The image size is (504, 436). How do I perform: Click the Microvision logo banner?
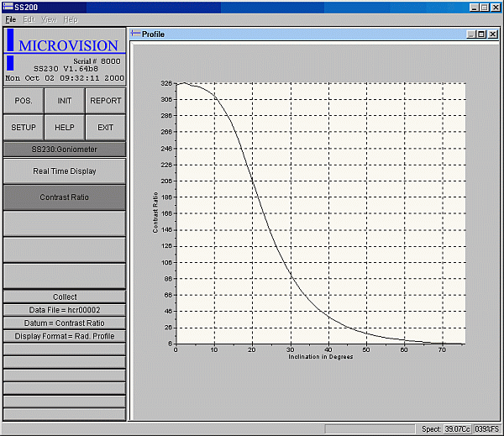coord(65,46)
